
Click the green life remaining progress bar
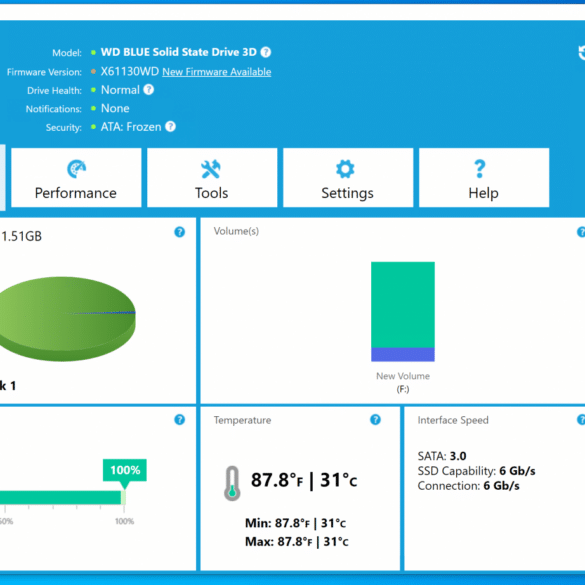point(62,497)
